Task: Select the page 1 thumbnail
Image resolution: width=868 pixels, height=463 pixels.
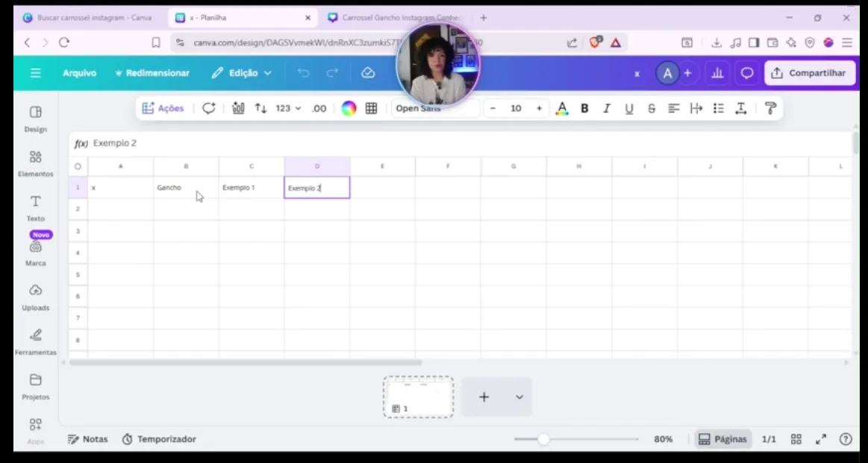Action: pos(419,397)
